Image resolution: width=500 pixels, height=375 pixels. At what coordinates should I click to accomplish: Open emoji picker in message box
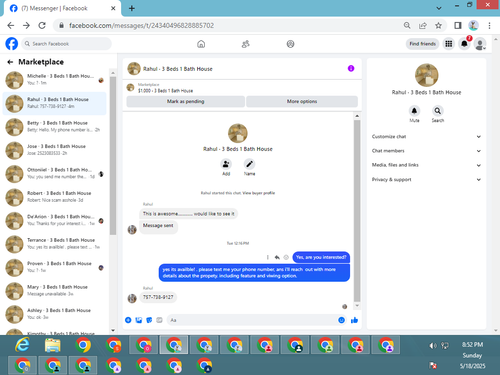(x=341, y=320)
